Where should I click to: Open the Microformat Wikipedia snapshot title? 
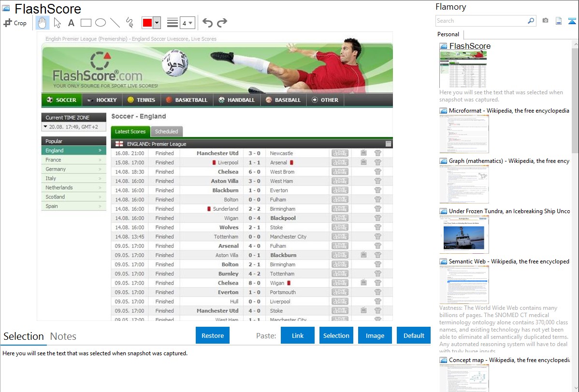pyautogui.click(x=509, y=111)
